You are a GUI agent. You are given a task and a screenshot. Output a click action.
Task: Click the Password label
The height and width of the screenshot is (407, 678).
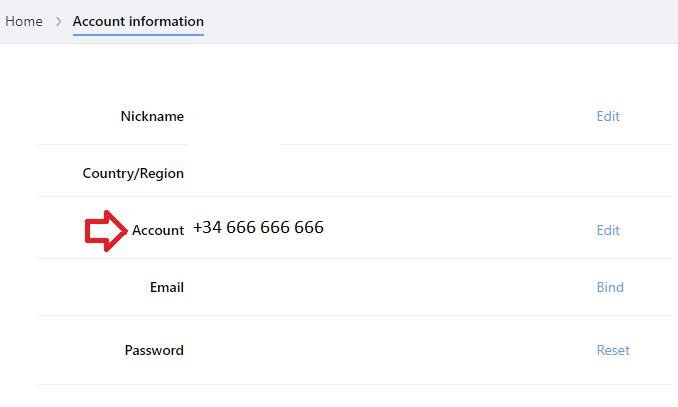154,350
